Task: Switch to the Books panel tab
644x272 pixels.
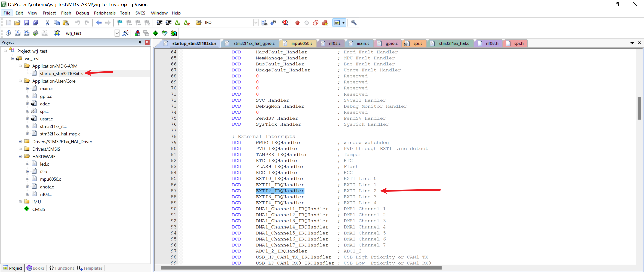Action: click(35, 268)
